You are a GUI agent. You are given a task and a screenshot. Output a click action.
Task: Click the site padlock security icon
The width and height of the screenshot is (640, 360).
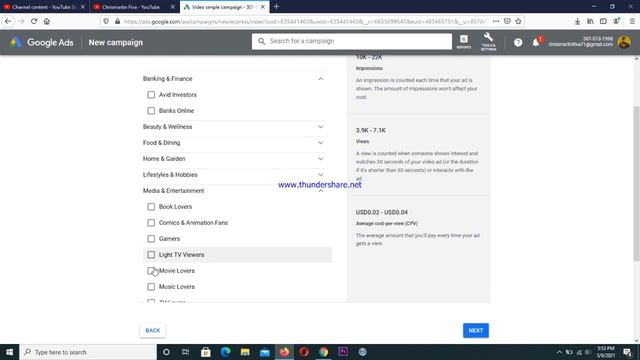[x=117, y=21]
